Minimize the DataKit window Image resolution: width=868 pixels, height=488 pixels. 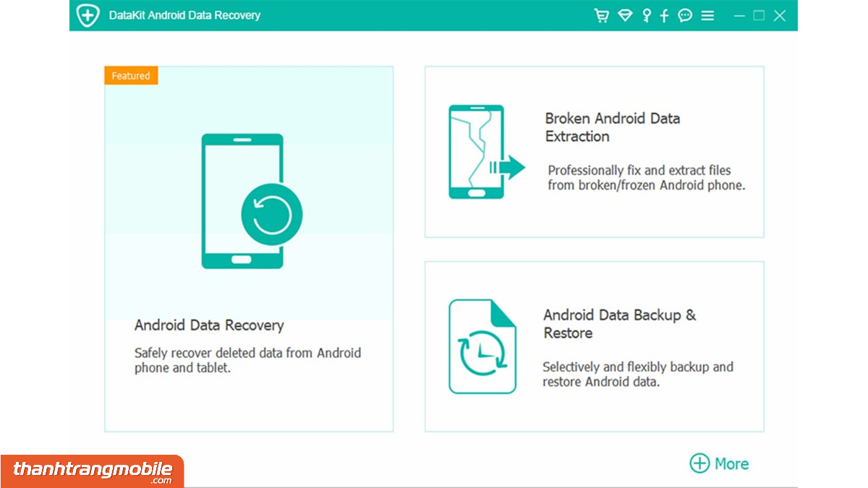click(739, 15)
